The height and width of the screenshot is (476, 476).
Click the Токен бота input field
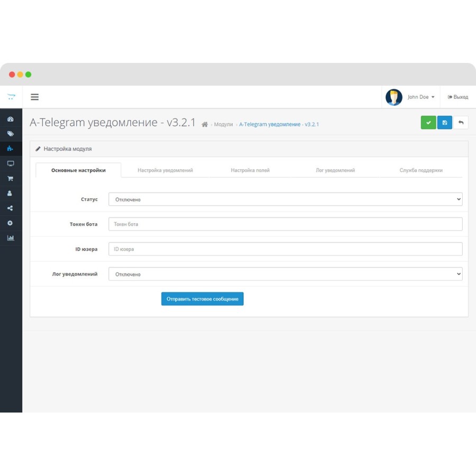pos(286,224)
